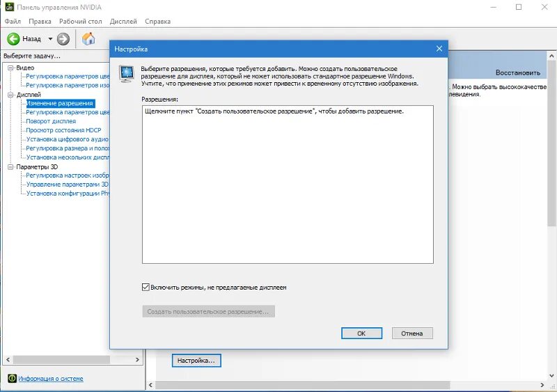Select 'Регулировка параметров цвета' under Дисплей
The image size is (557, 392).
tap(68, 112)
